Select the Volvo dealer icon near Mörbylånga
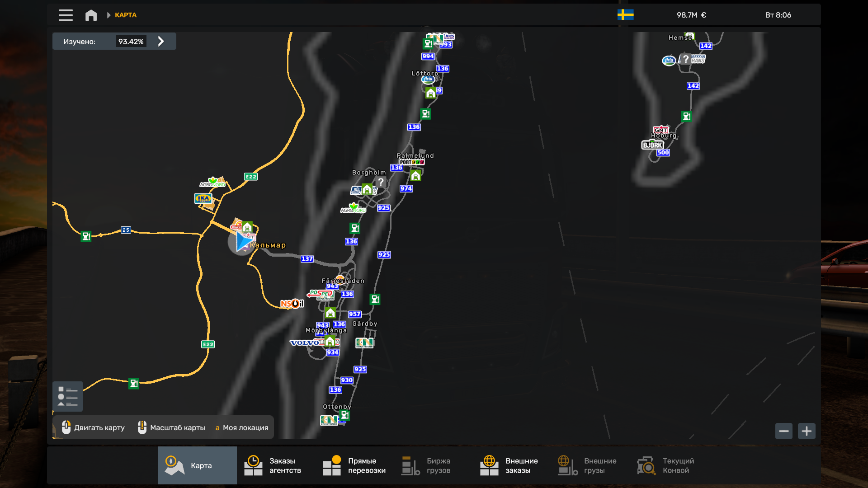The width and height of the screenshot is (868, 488). pyautogui.click(x=304, y=343)
